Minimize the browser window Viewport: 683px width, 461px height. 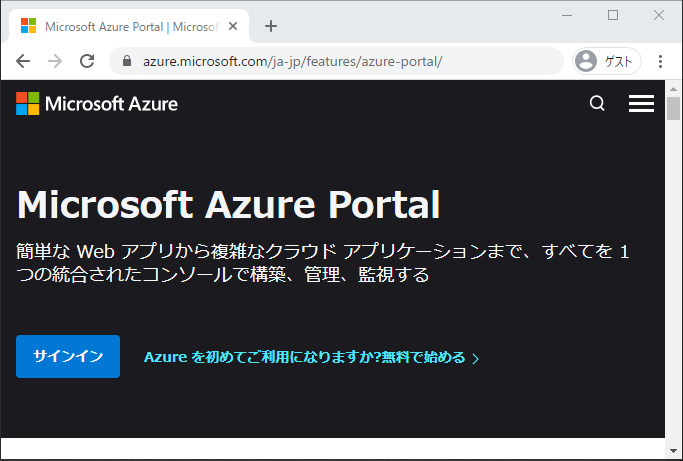click(567, 15)
